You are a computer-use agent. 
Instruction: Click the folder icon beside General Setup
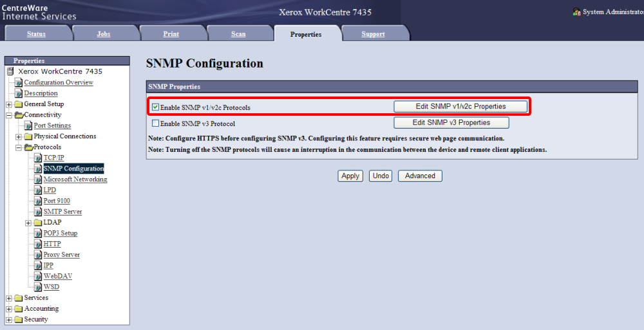click(x=19, y=104)
